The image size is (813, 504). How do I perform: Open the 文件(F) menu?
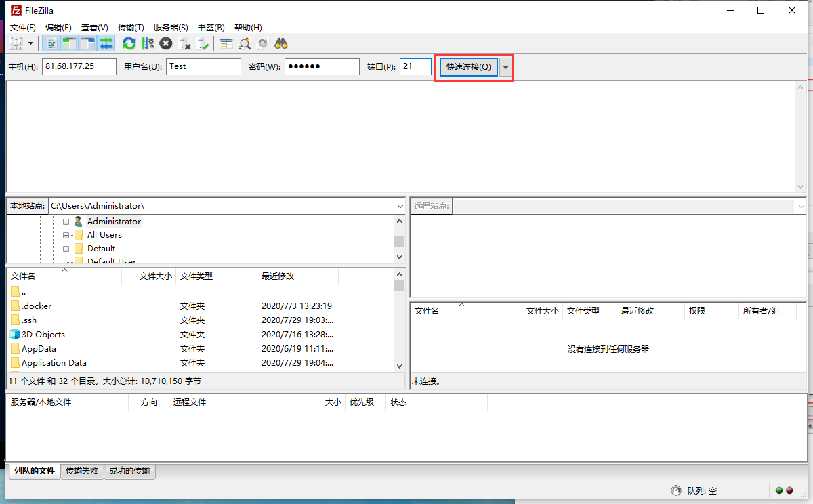coord(23,28)
